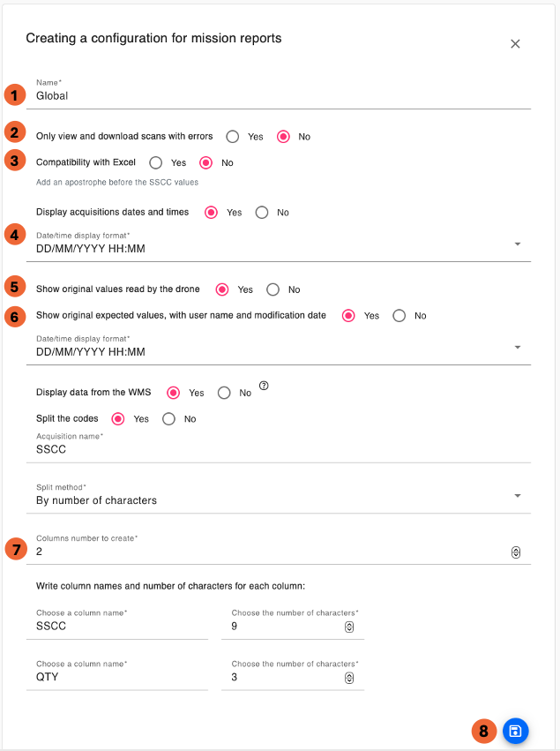Image resolution: width=560 pixels, height=751 pixels.
Task: Click the stepper for SSCC number of characters
Action: click(349, 627)
